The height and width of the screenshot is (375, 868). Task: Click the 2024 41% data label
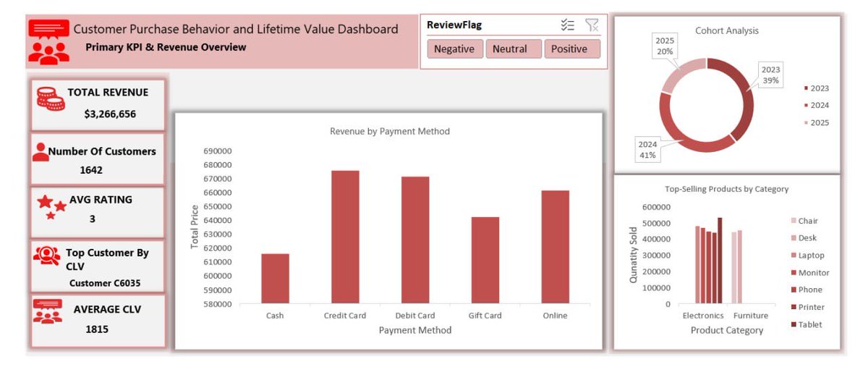click(647, 149)
